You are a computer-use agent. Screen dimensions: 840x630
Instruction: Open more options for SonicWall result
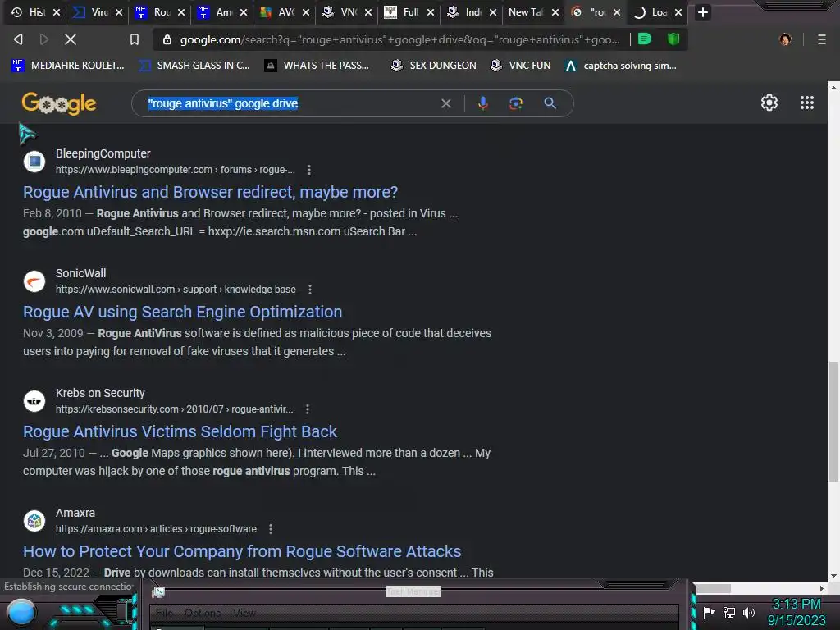[x=309, y=290]
